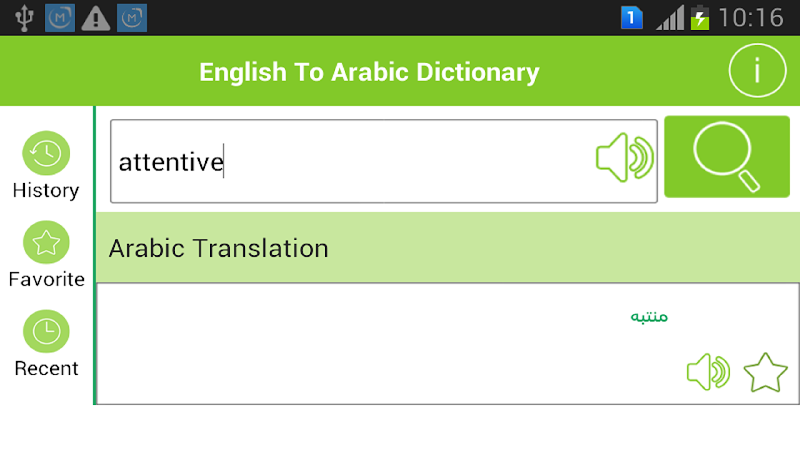The height and width of the screenshot is (450, 800).
Task: Tap the History label
Action: (x=46, y=190)
